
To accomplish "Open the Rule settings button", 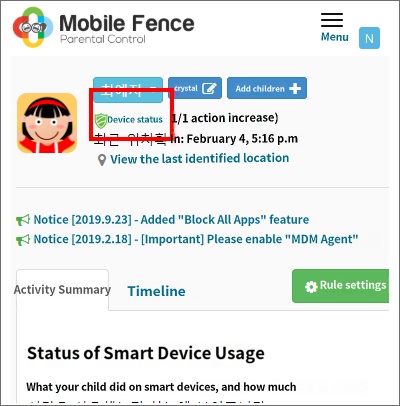I will [x=340, y=286].
